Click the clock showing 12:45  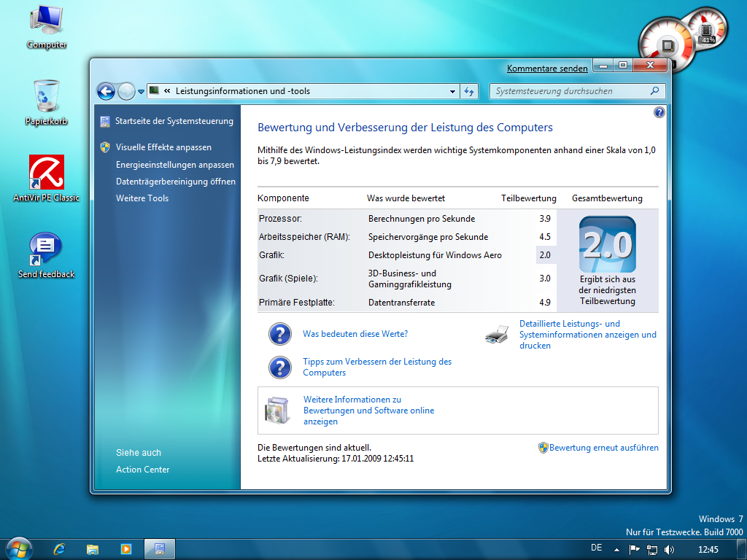(708, 549)
